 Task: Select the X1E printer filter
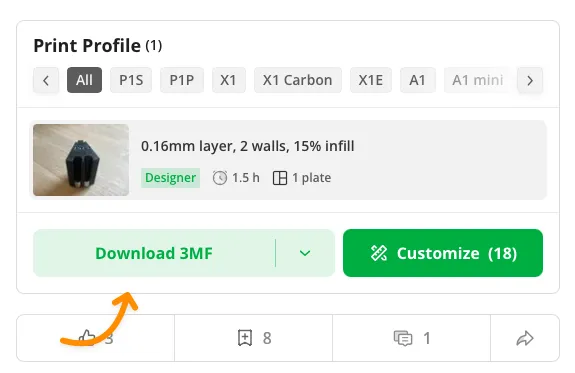pos(371,80)
